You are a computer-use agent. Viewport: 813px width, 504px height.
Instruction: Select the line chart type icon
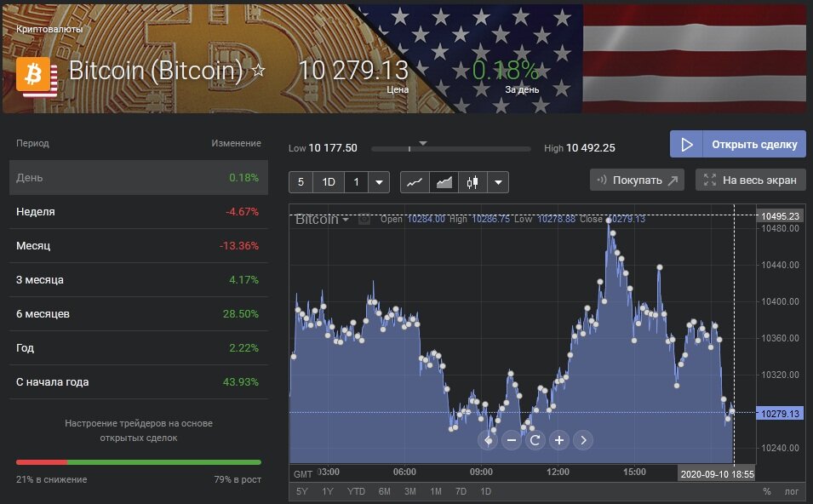tap(415, 182)
